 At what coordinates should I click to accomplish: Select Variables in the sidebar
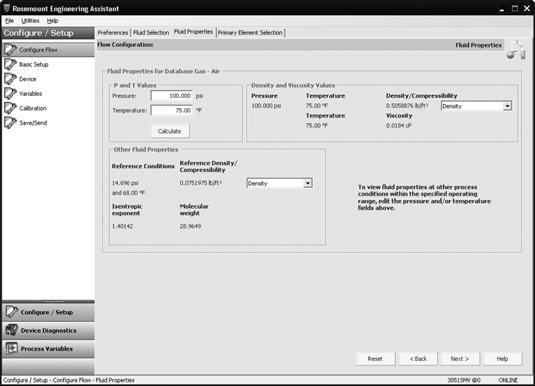coord(31,94)
